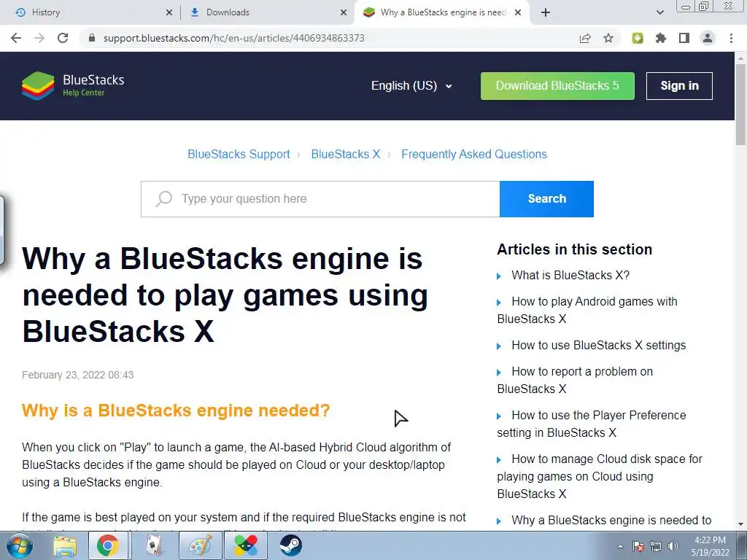Screen dimensions: 747x560
Task: Toggle the browser side panel
Action: tap(684, 38)
